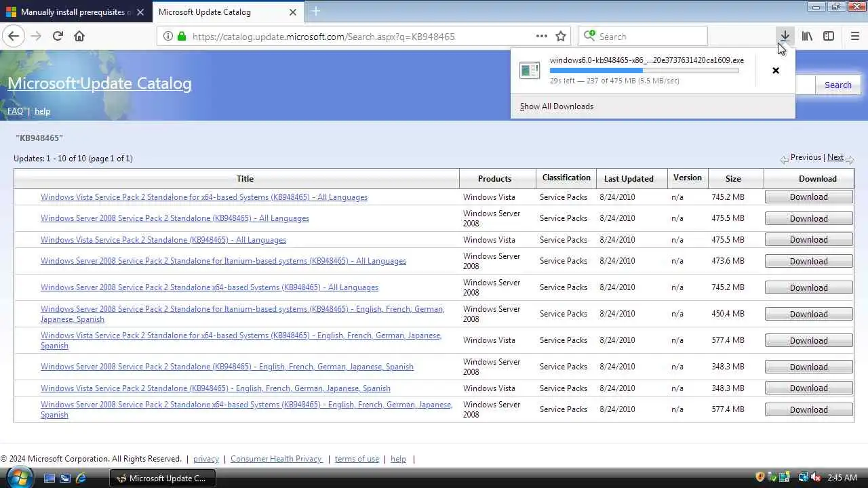Sort by Last Updated column header
The height and width of the screenshot is (488, 868).
(629, 179)
